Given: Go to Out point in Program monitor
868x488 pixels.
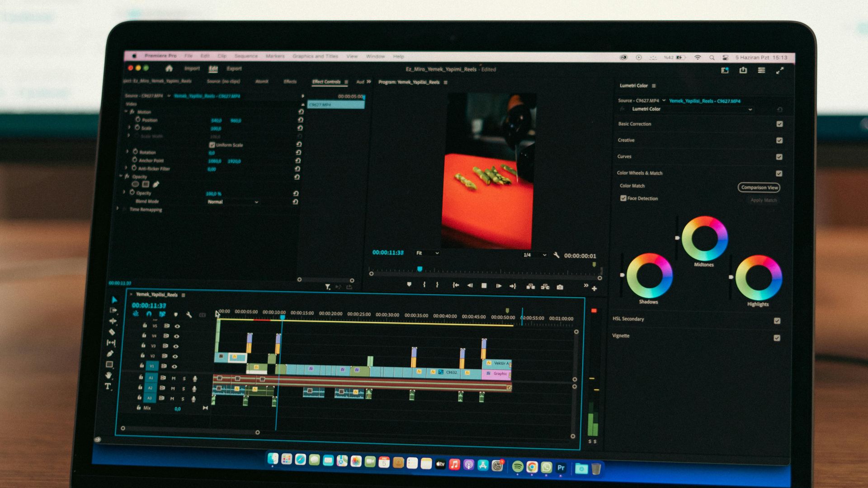Looking at the screenshot, I should pos(513,286).
